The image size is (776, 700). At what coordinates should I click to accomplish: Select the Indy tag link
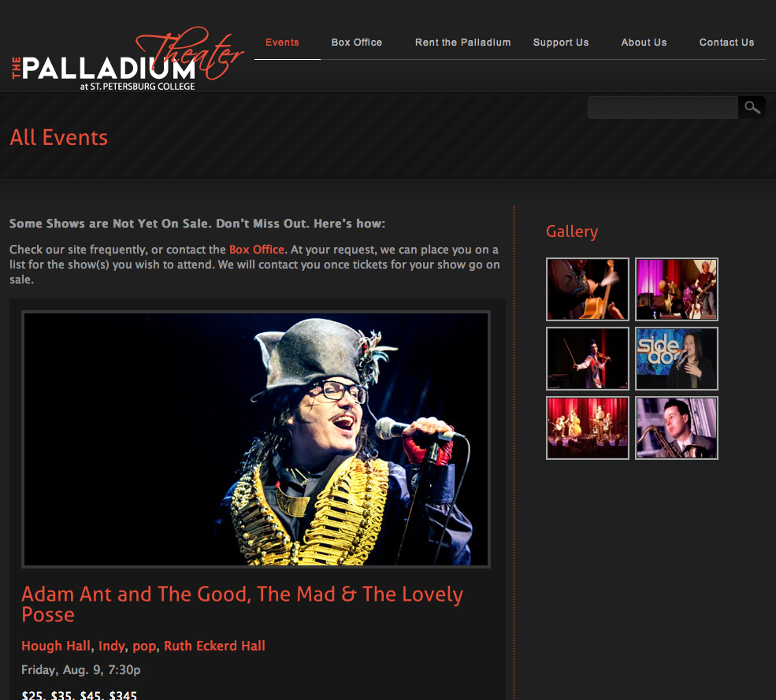[x=111, y=646]
